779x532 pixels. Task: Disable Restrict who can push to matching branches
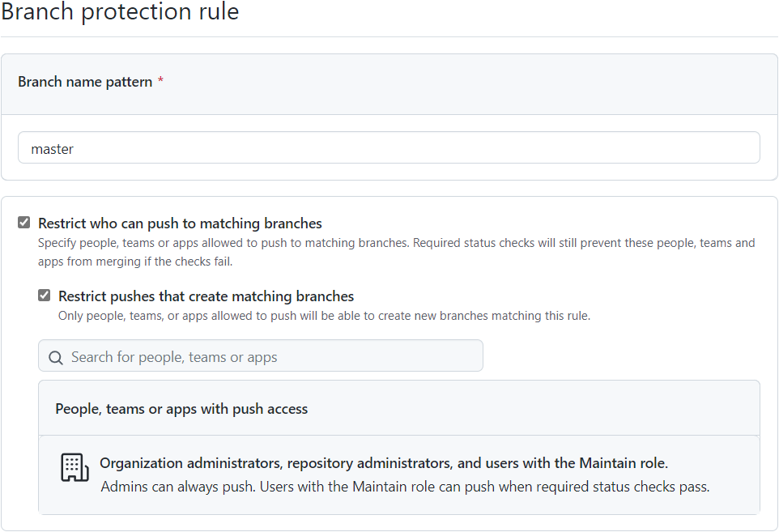(x=23, y=222)
